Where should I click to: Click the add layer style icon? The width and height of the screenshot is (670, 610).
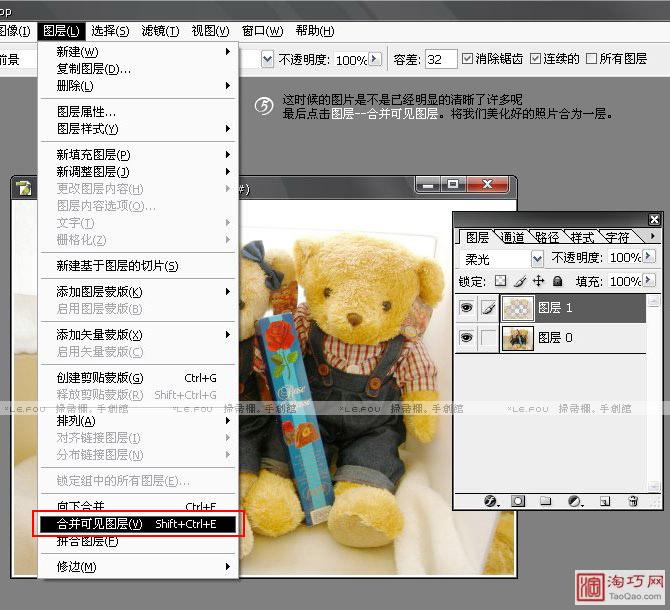(x=491, y=500)
